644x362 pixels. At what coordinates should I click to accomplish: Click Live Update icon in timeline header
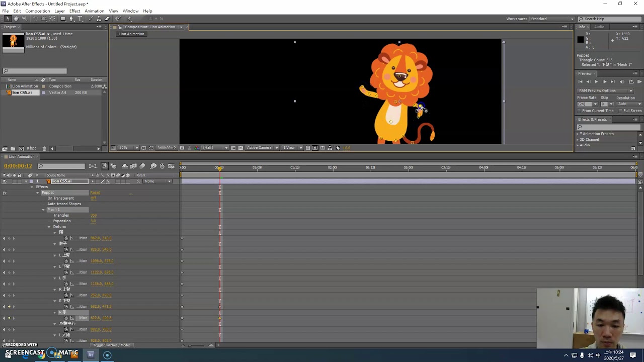pyautogui.click(x=104, y=166)
